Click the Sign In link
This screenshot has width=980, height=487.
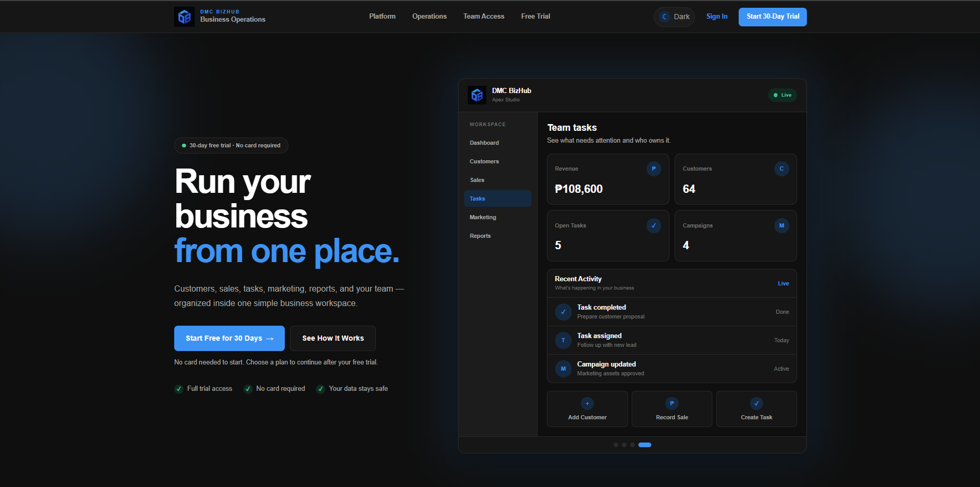click(717, 17)
